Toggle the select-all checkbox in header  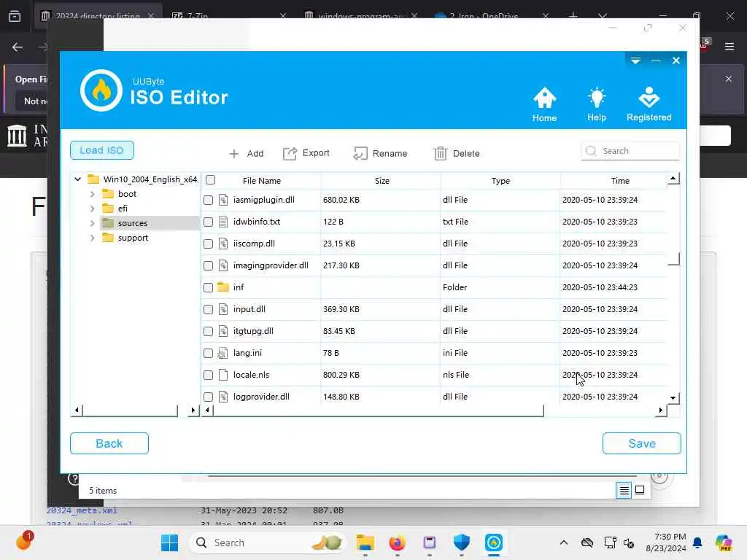pos(211,180)
